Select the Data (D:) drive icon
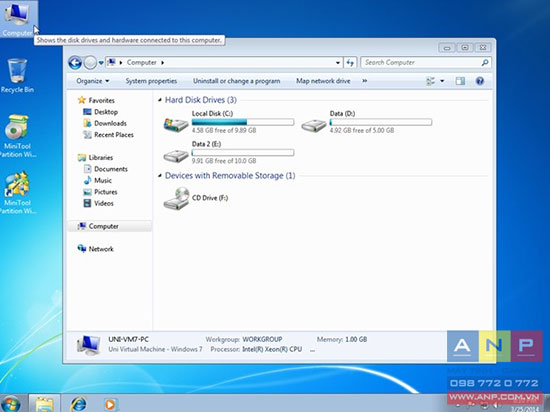This screenshot has height=412, width=550. pyautogui.click(x=314, y=125)
